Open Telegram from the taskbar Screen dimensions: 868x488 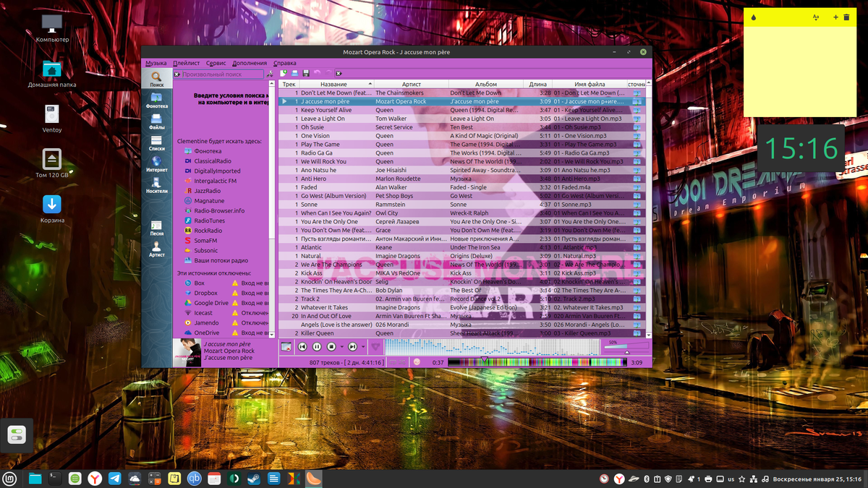pos(114,479)
